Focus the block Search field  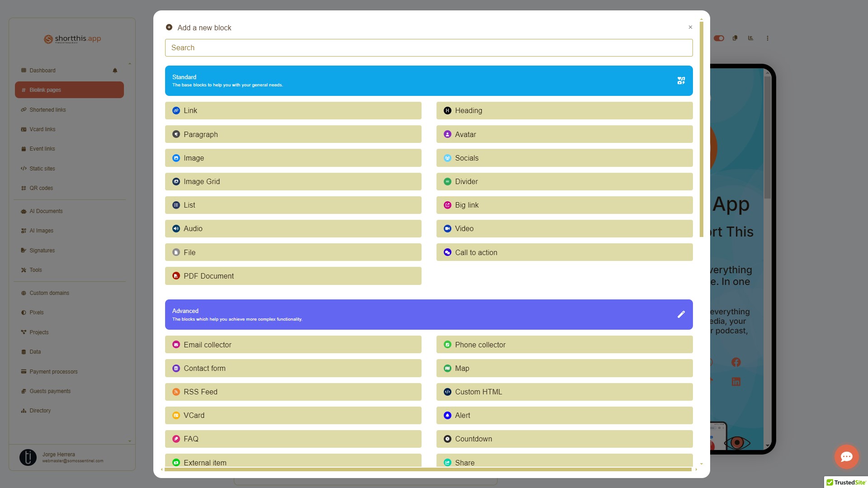click(x=428, y=48)
